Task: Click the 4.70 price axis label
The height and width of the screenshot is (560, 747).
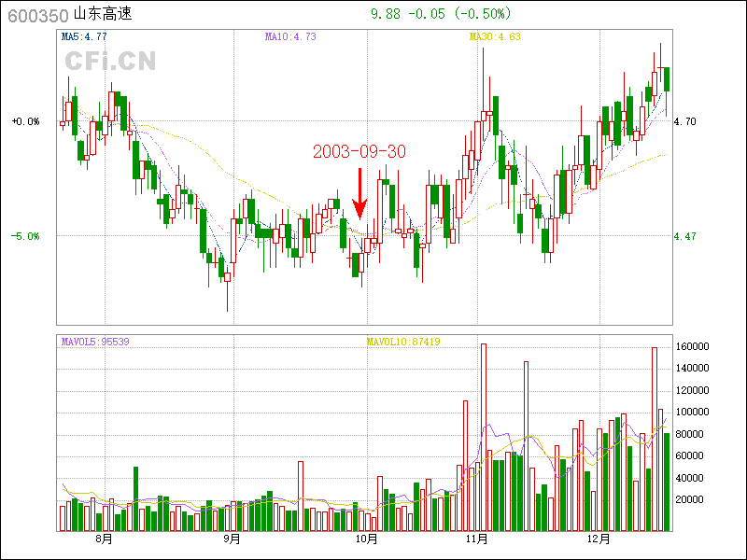Action: point(684,121)
